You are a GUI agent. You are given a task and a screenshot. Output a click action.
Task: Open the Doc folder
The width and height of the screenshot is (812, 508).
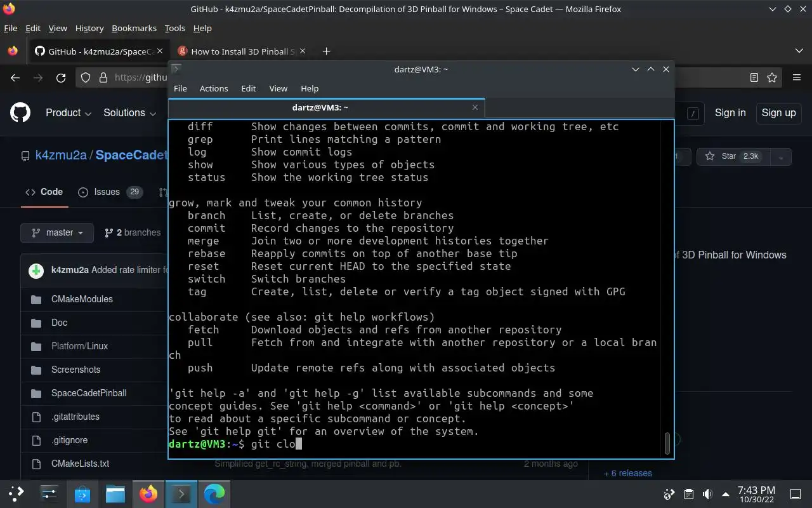point(59,323)
